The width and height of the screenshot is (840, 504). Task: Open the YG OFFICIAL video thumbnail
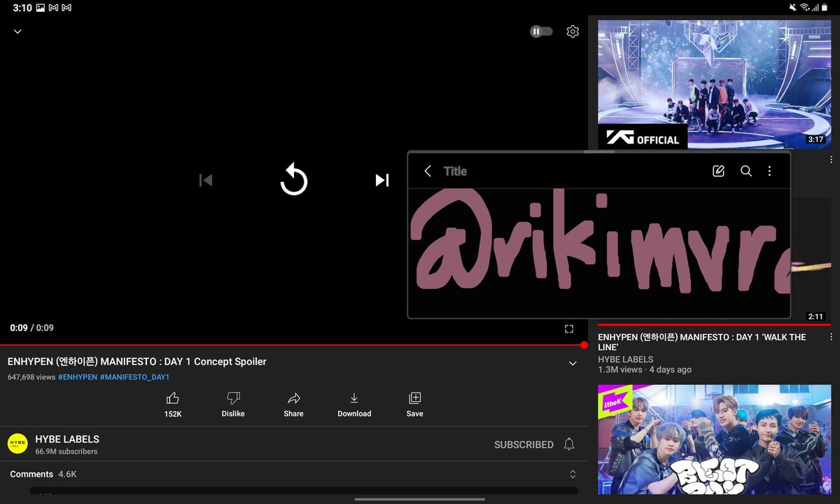(714, 84)
